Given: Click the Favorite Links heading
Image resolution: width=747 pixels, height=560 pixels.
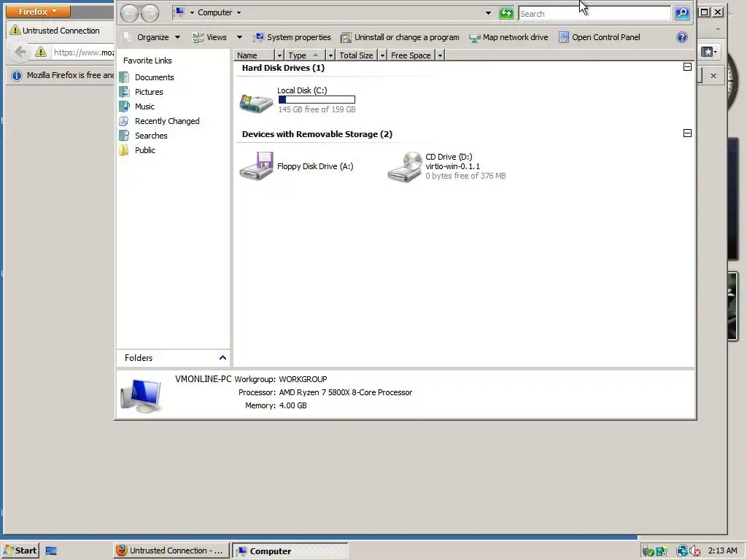Looking at the screenshot, I should pos(147,61).
